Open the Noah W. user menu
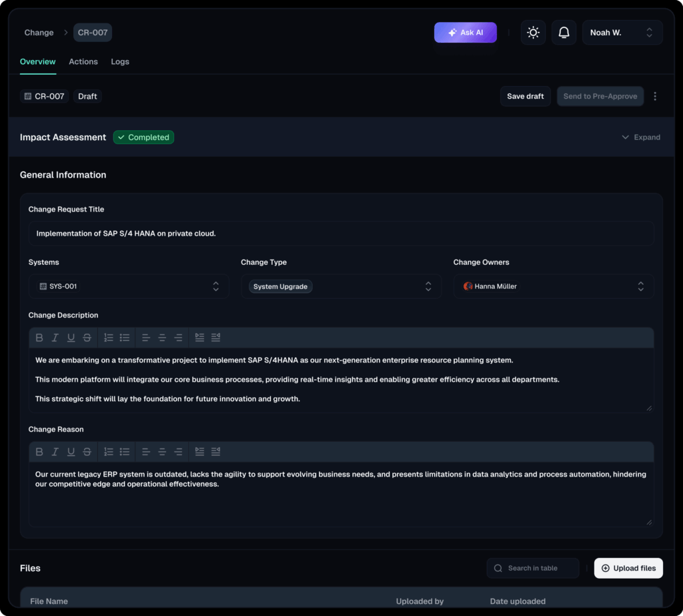 pyautogui.click(x=622, y=32)
